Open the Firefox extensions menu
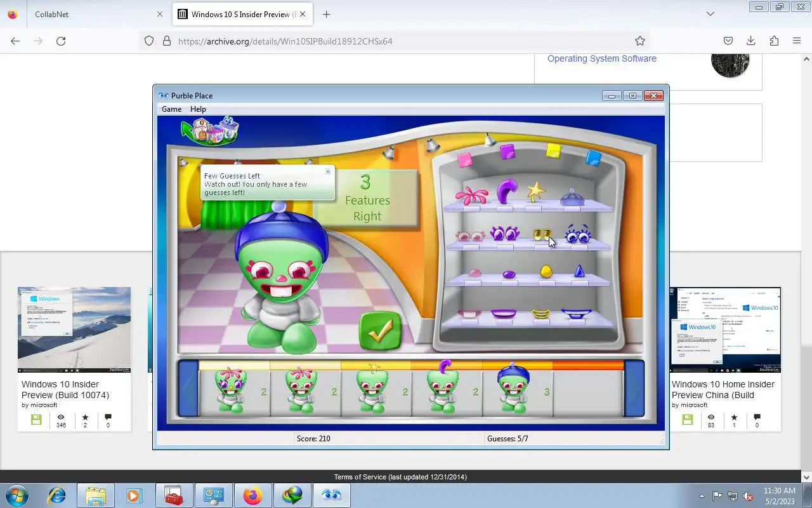This screenshot has height=508, width=812. (x=774, y=41)
